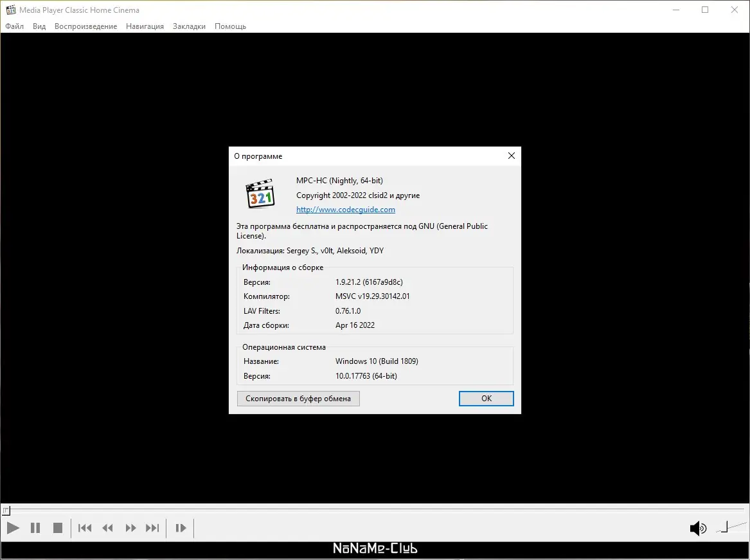The image size is (750, 560).
Task: Open the Вид menu
Action: pyautogui.click(x=39, y=26)
